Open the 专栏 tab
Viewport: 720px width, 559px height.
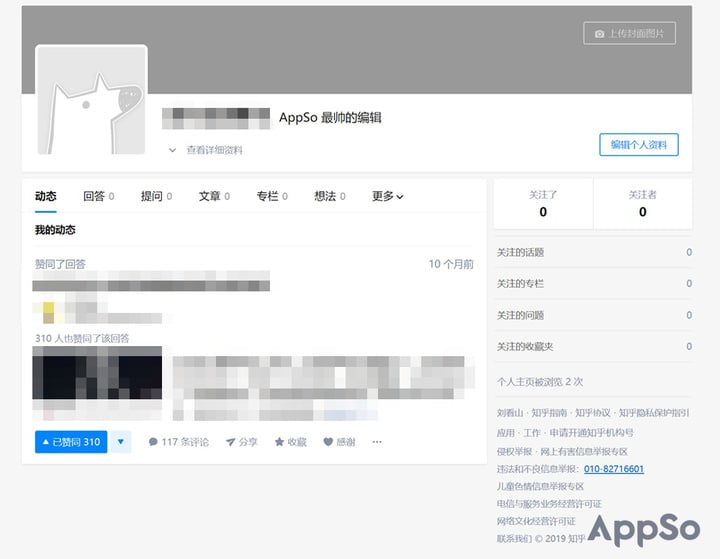click(x=272, y=196)
